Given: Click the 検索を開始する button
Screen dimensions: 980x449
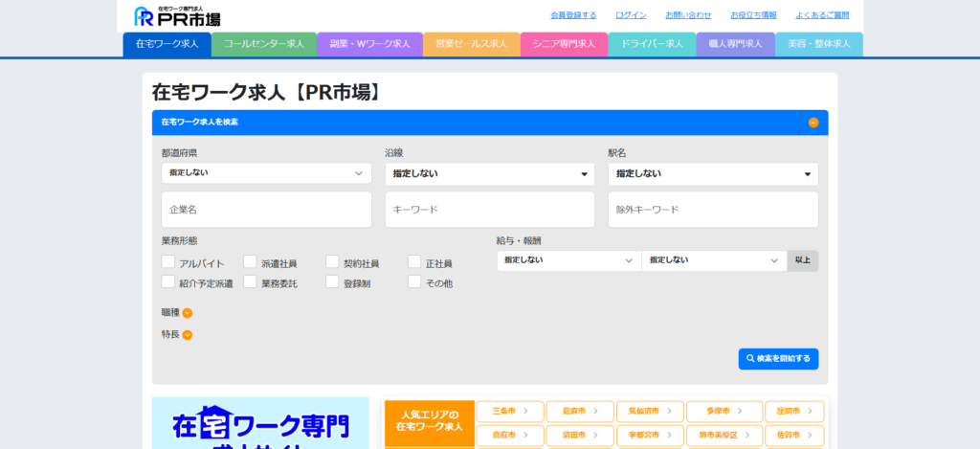Looking at the screenshot, I should click(x=778, y=359).
